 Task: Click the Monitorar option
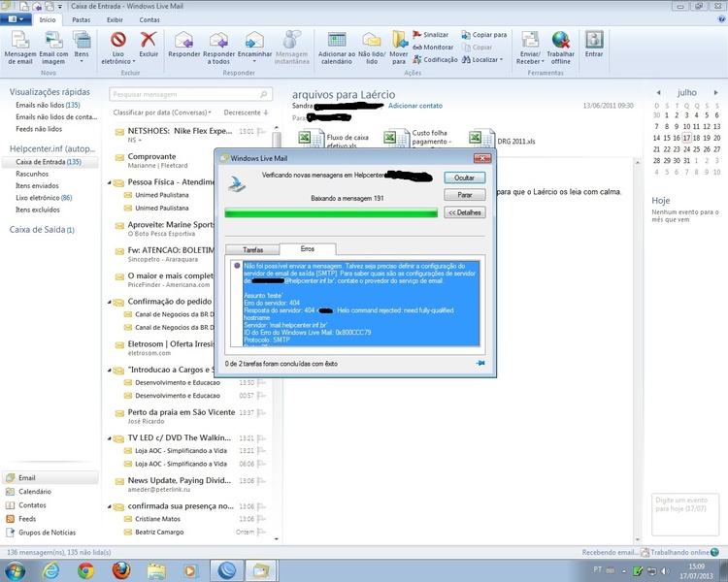tap(433, 47)
